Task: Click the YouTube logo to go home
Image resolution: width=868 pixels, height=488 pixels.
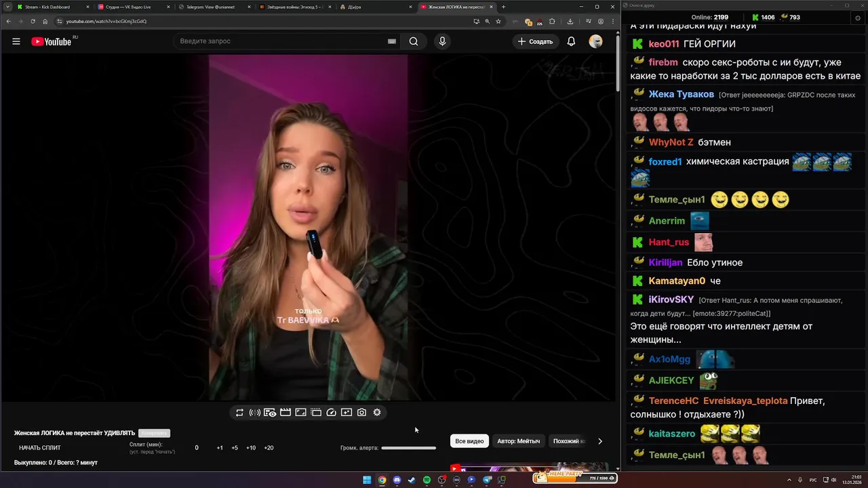Action: 52,41
